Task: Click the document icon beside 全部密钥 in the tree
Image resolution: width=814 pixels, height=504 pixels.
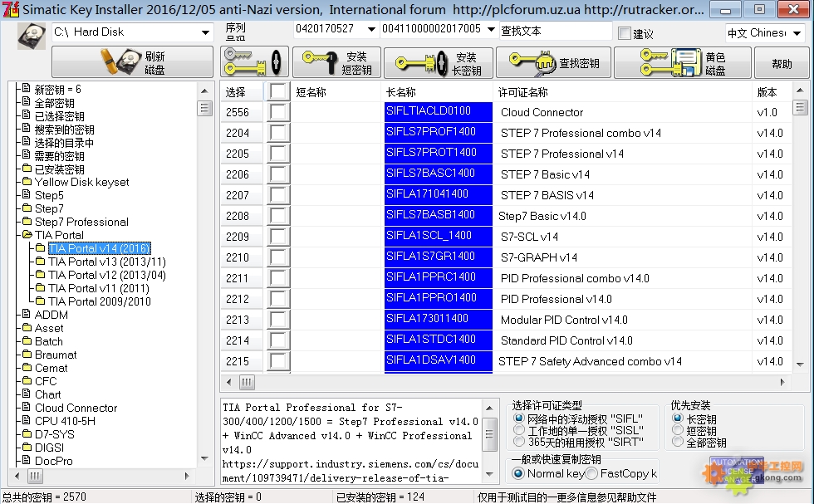Action: pyautogui.click(x=27, y=102)
